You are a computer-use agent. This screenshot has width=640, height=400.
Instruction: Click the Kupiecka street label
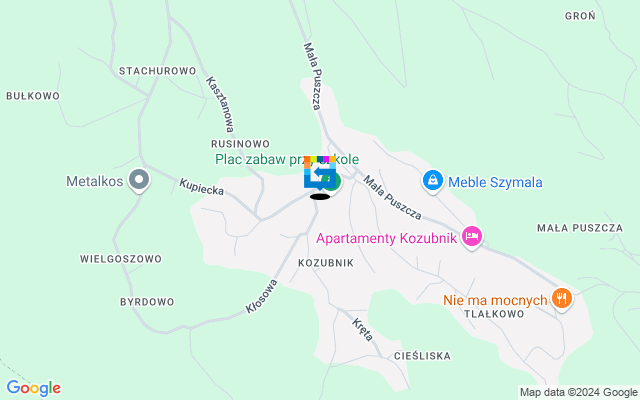[202, 187]
